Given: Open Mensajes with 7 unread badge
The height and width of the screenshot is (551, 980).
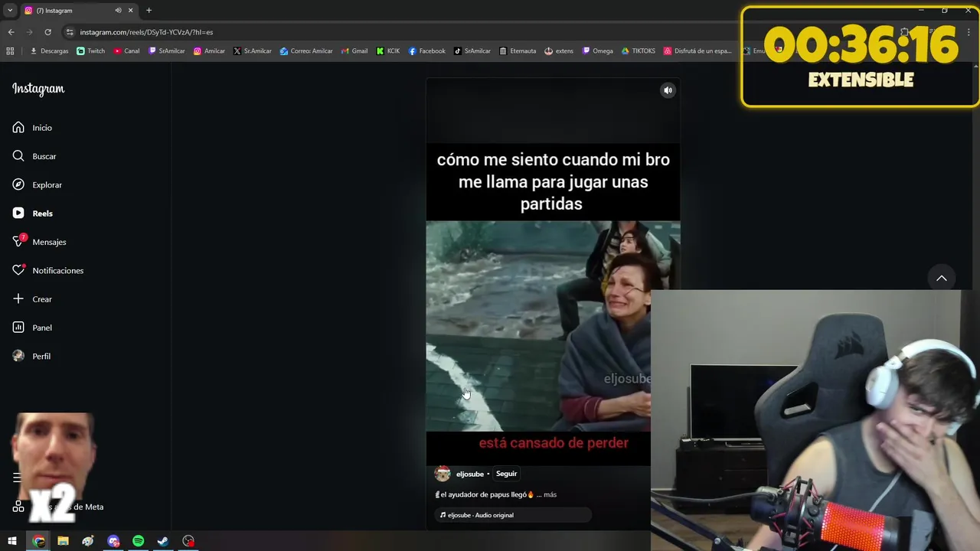Looking at the screenshot, I should click(39, 242).
